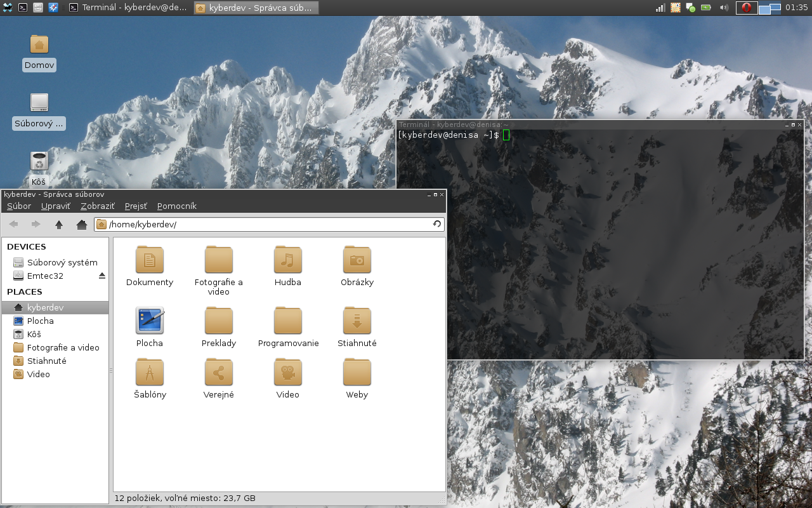Screen dimensions: 812x508
Task: Click the home folder toolbar button
Action: pos(81,224)
